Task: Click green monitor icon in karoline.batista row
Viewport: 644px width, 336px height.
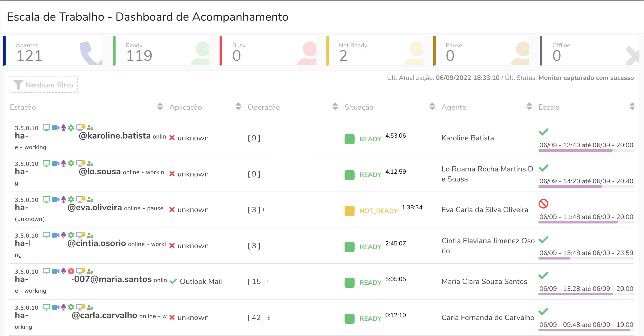Action: point(46,128)
